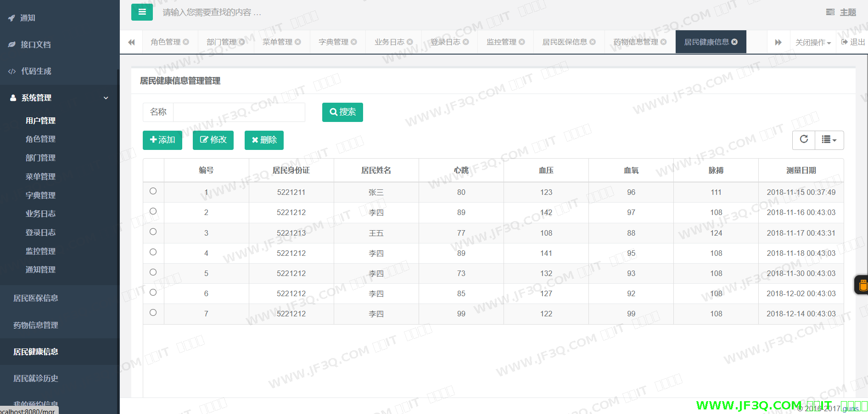The image size is (868, 414).
Task: Click the green hamburger menu toggle
Action: pyautogui.click(x=142, y=12)
